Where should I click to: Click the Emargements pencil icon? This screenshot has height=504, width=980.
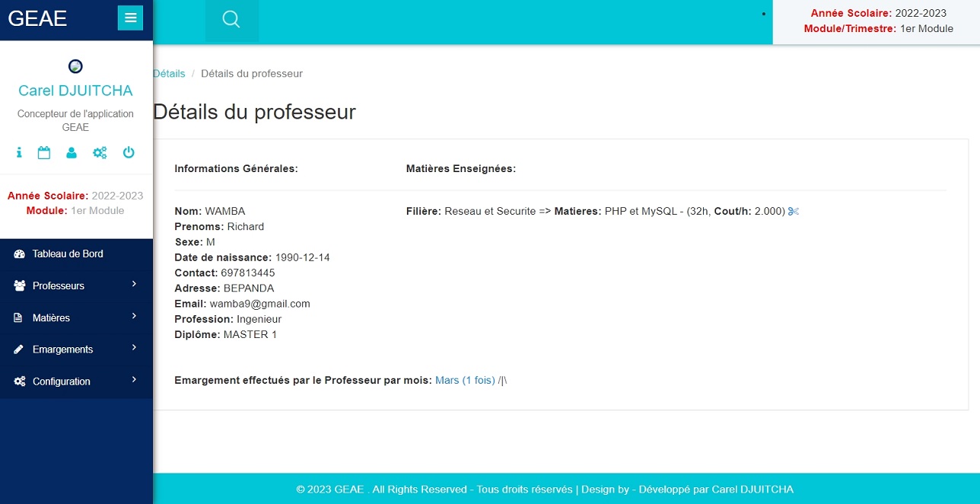point(20,349)
